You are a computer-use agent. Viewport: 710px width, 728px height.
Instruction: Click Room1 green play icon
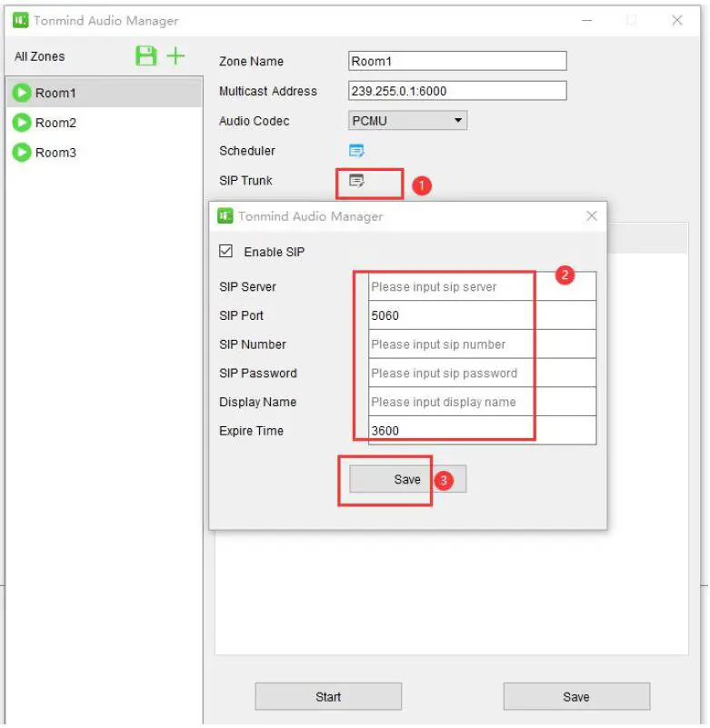coord(21,93)
